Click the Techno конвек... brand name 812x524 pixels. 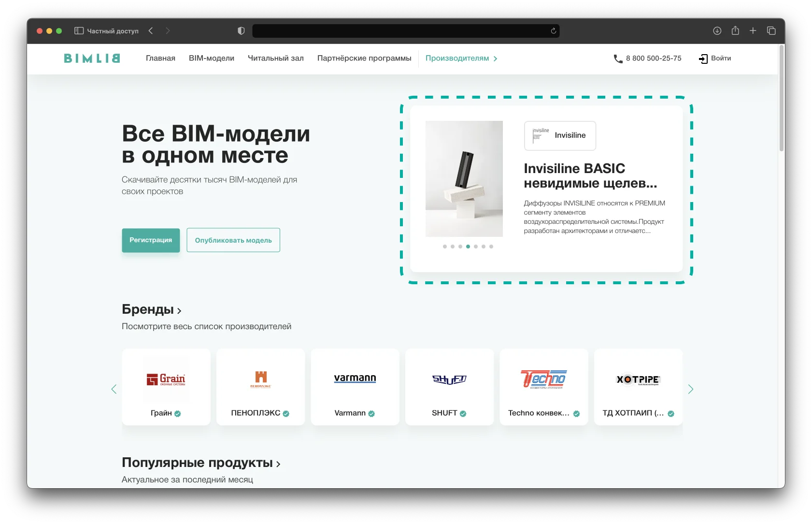coord(539,413)
